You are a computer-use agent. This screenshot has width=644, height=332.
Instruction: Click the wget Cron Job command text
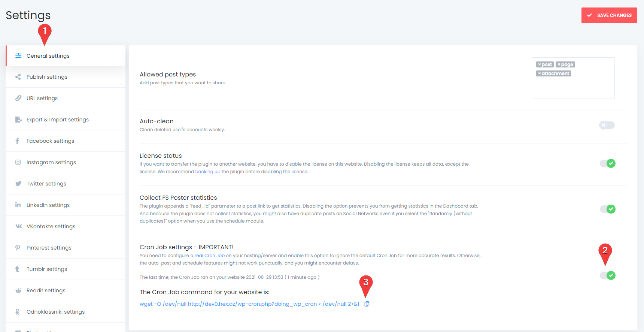(x=249, y=304)
